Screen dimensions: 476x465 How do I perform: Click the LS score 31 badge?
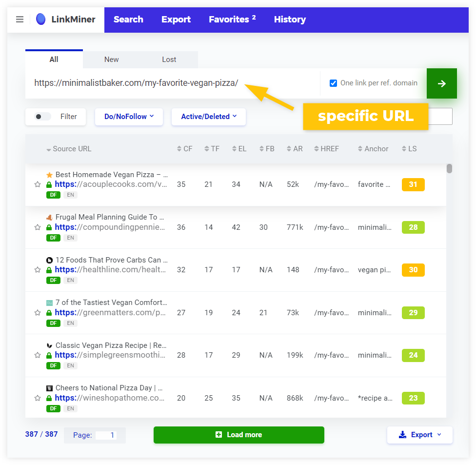pos(413,184)
